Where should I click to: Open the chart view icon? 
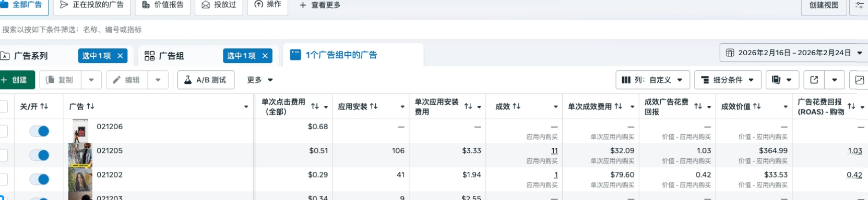(859, 80)
